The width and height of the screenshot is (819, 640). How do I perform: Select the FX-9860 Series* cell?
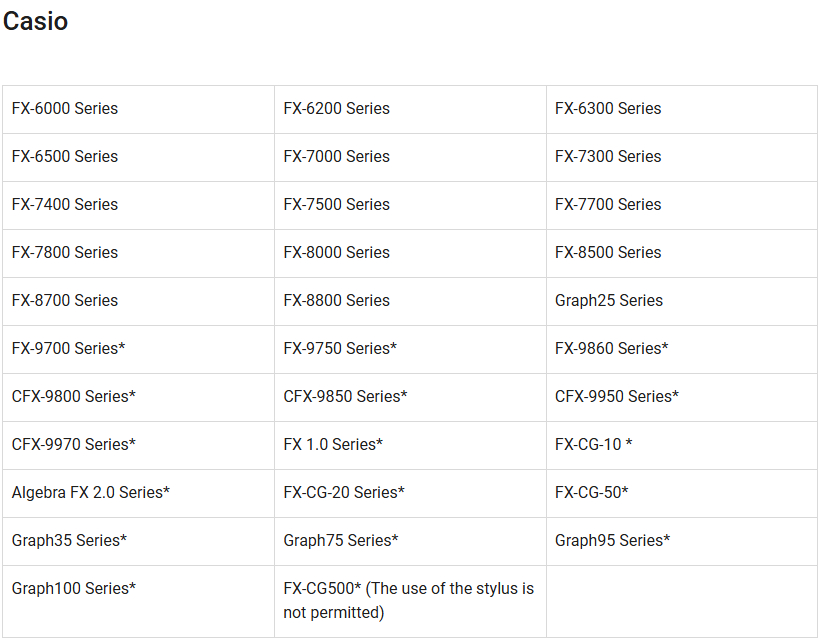(612, 349)
